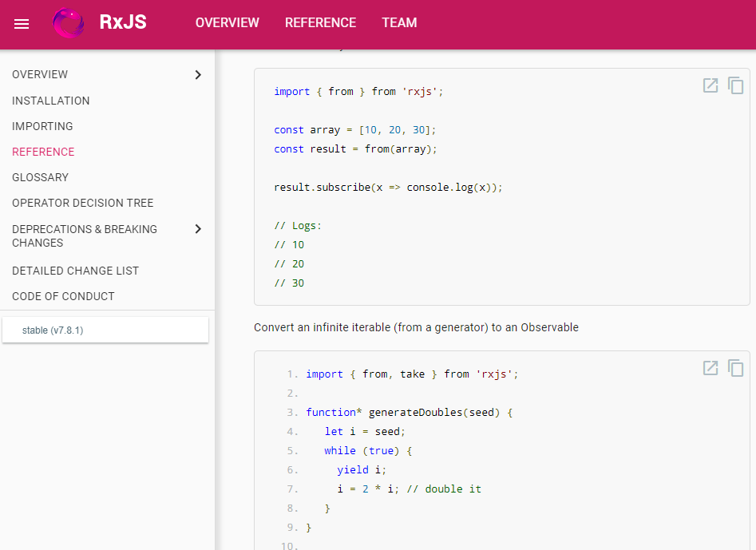The image size is (756, 550).
Task: Click the RxJS logo icon
Action: pos(69,23)
